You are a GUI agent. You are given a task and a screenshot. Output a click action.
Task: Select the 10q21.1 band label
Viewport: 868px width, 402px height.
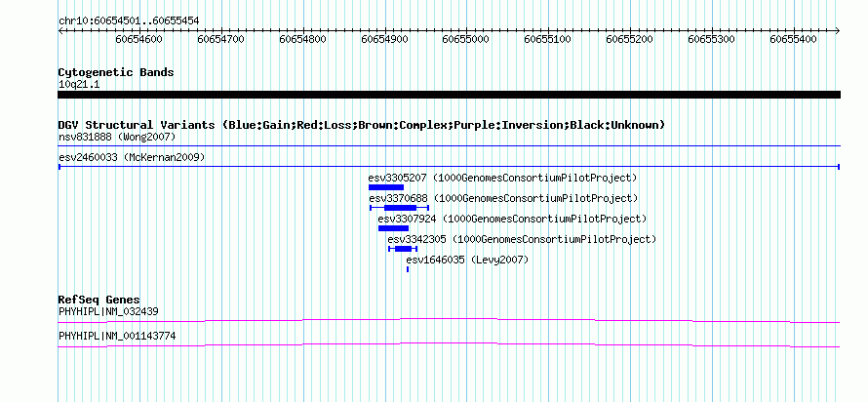pos(79,85)
